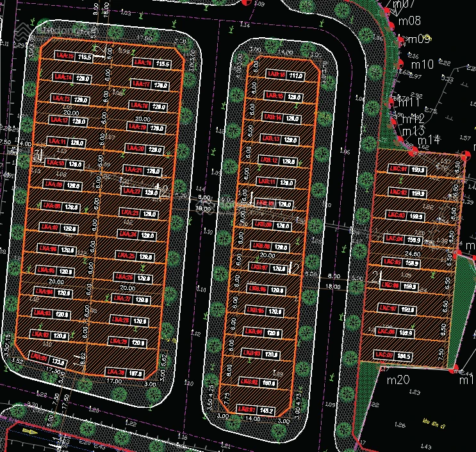Select the LKB:16 lot label

coord(275,74)
